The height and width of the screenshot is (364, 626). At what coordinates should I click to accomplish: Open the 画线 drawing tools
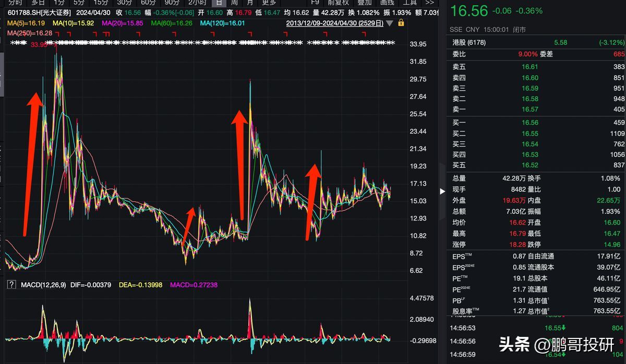point(387,3)
